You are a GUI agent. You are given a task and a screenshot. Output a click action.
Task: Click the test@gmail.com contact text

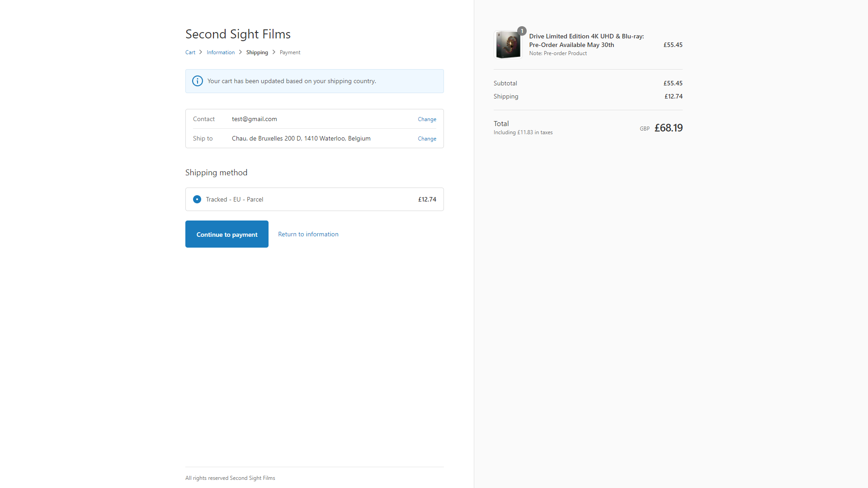255,119
